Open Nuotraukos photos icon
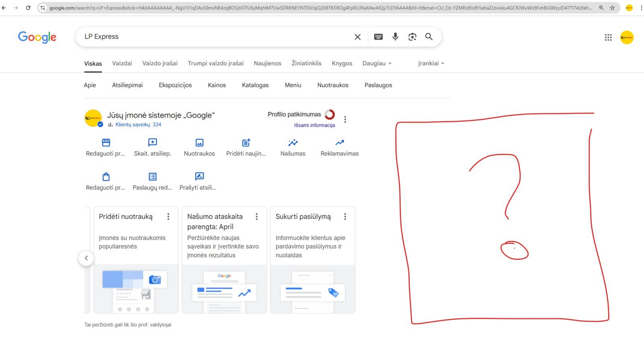 199,143
